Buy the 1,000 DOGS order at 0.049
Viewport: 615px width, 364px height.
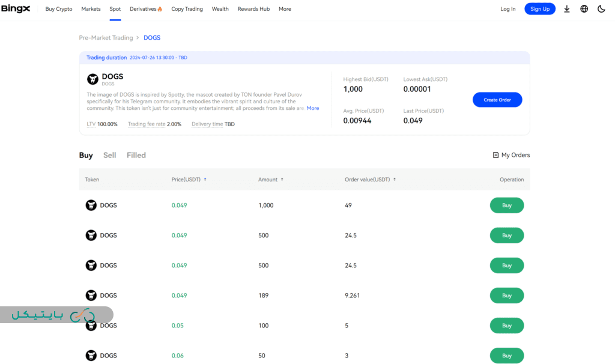506,205
